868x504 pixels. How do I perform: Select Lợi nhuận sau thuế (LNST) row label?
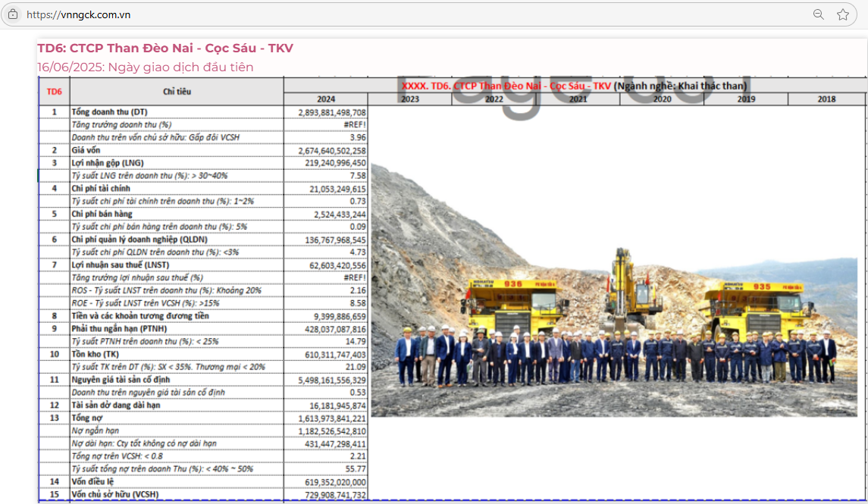[120, 265]
